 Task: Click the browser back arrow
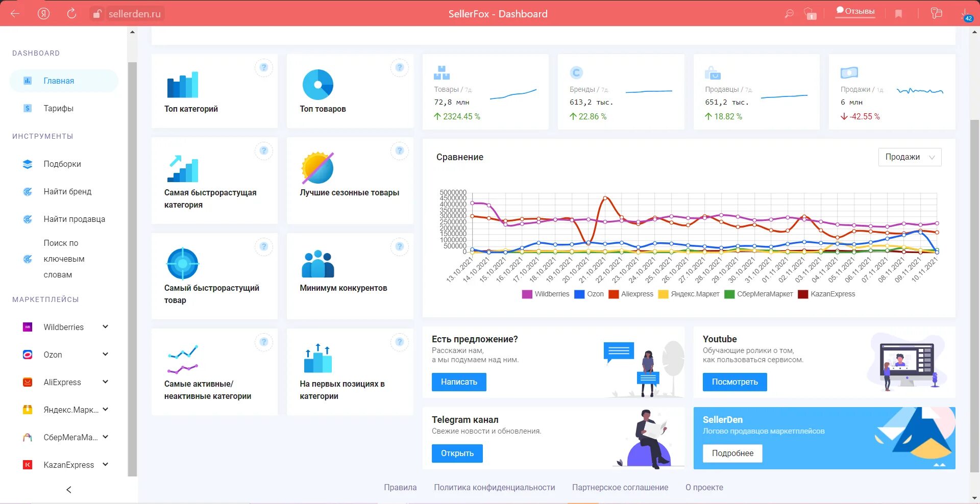click(15, 14)
